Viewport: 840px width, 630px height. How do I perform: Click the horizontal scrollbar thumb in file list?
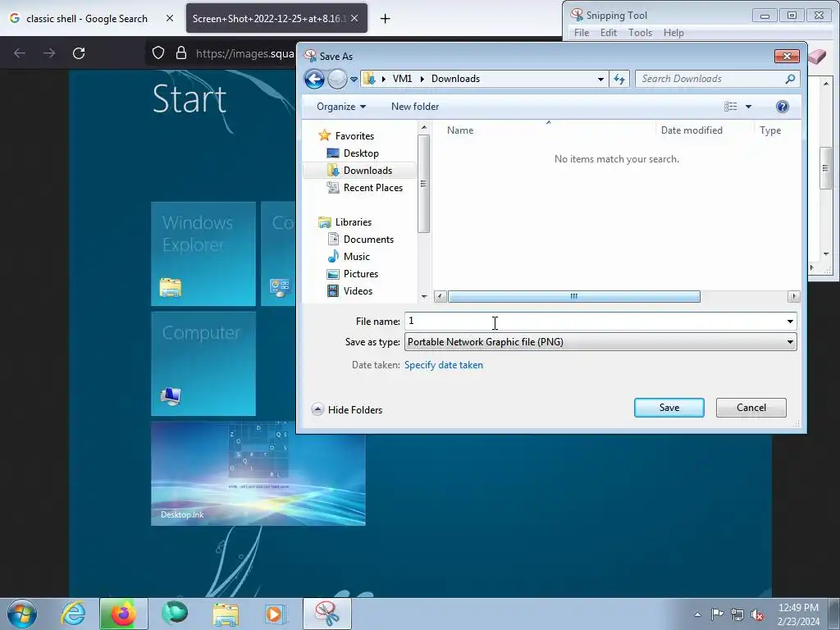pos(573,296)
